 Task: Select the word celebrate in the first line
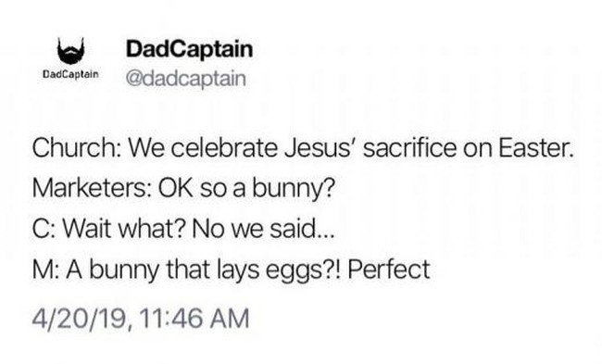[225, 148]
